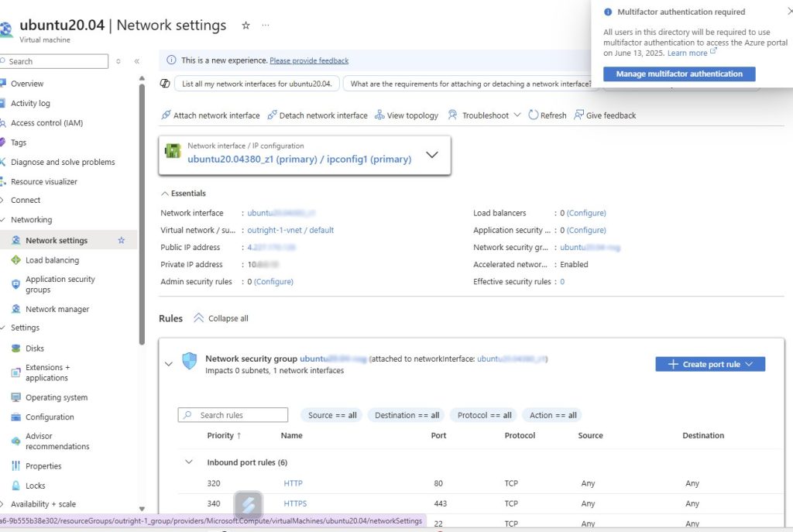793x532 pixels.
Task: Open Access control (IAM)
Action: [x=46, y=123]
